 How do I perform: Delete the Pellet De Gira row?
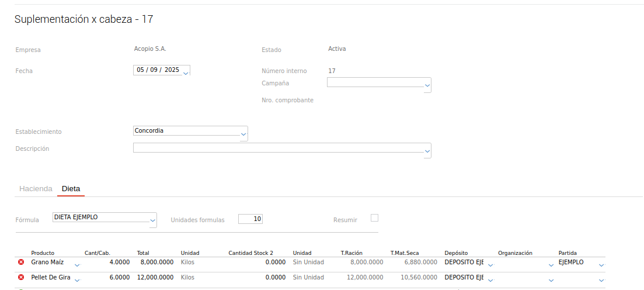tap(21, 278)
